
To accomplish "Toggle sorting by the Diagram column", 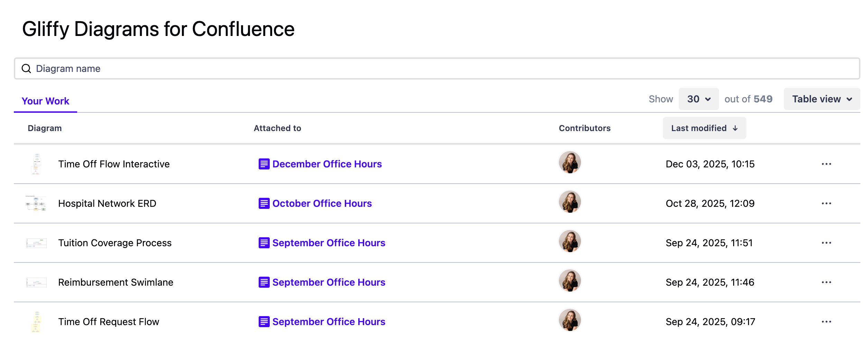I will [x=45, y=128].
